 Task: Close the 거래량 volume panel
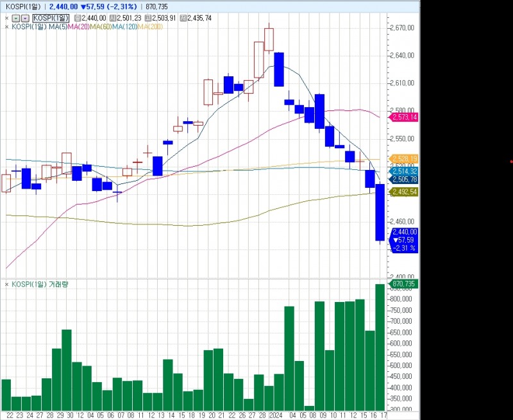[6, 285]
